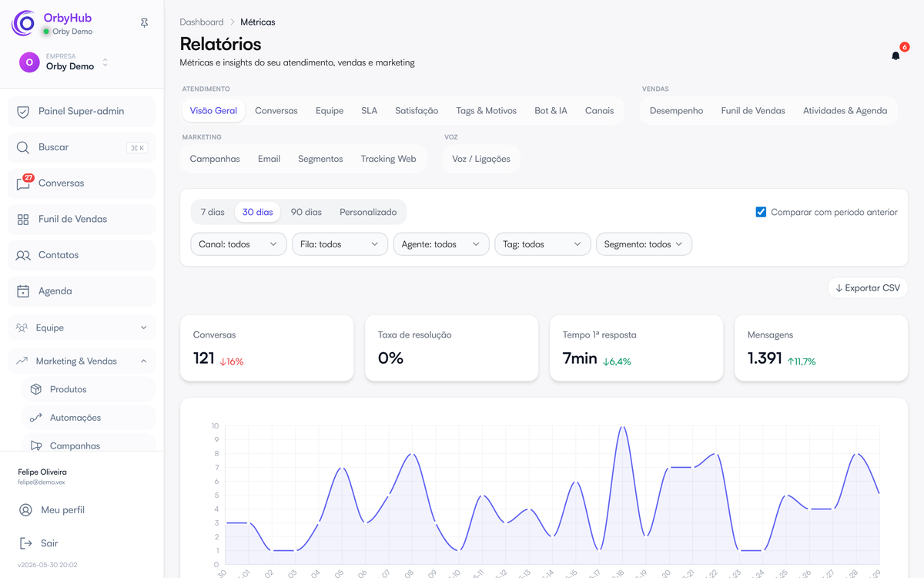Open the marketing Campanhas report tab
Screen dimensions: 924x578
(x=215, y=159)
